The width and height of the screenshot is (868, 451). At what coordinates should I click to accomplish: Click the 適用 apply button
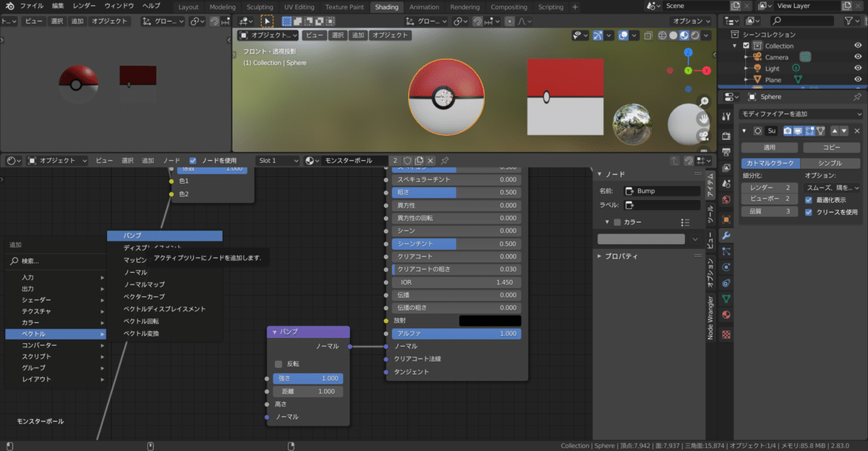(x=770, y=147)
